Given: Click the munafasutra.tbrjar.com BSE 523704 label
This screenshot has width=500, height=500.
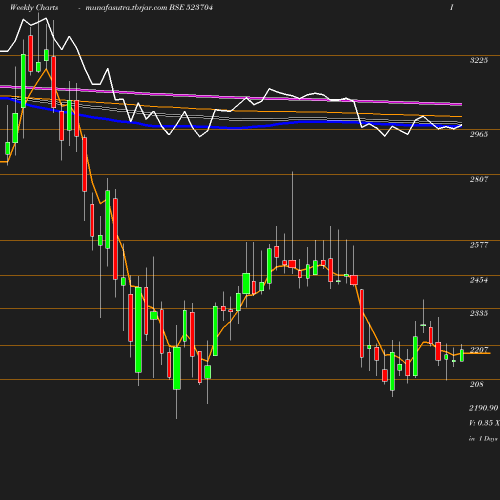Looking at the screenshot, I should (149, 7).
